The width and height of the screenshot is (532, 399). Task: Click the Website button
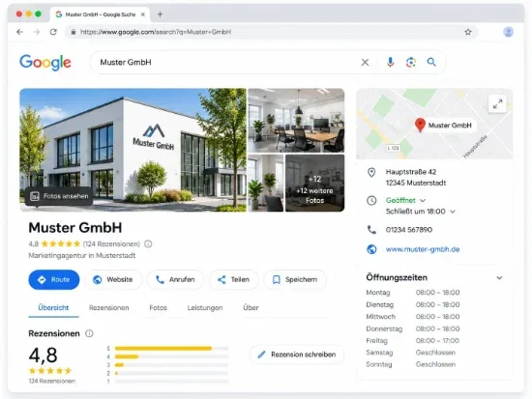tap(113, 279)
